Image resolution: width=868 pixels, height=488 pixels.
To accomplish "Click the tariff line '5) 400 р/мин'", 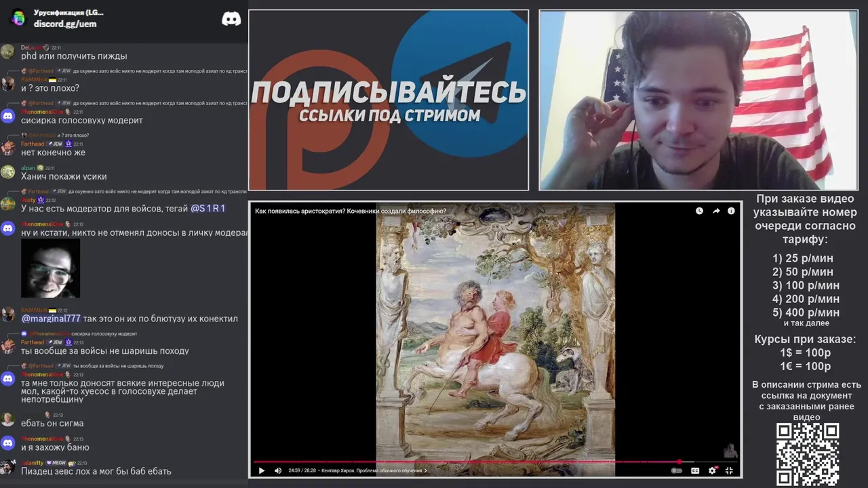I will [x=806, y=312].
